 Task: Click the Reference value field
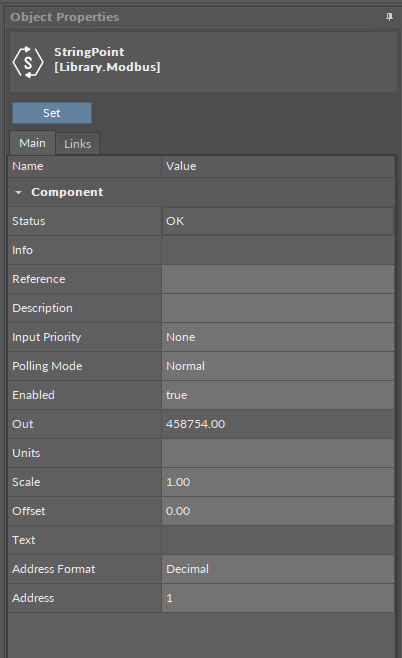click(x=278, y=279)
